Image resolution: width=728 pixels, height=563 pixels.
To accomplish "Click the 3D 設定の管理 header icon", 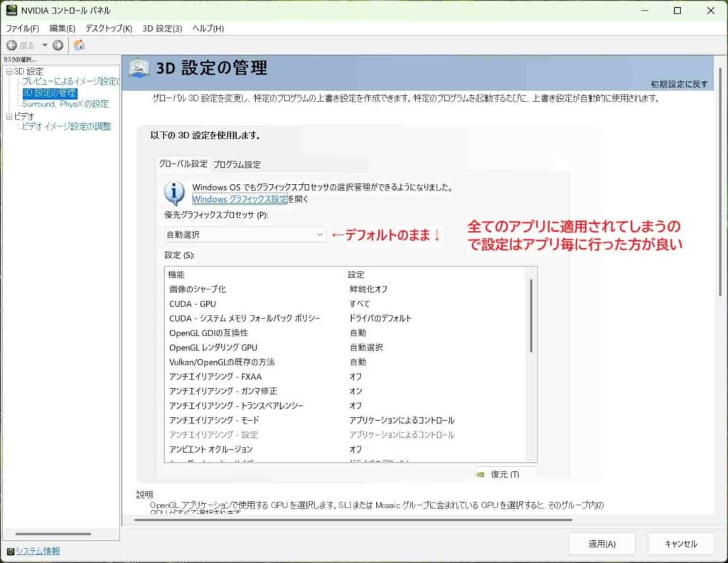I will coord(139,68).
